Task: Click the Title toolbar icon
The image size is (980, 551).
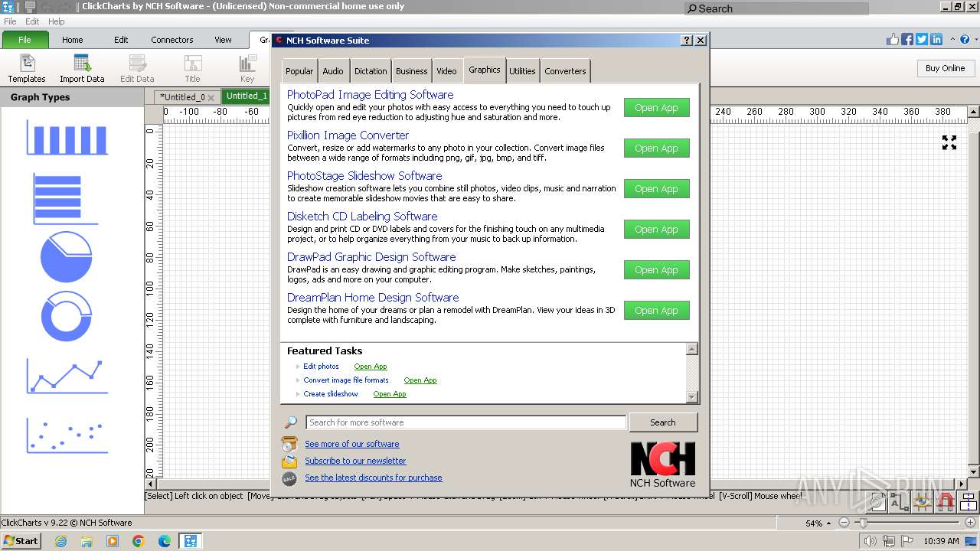Action: 192,68
